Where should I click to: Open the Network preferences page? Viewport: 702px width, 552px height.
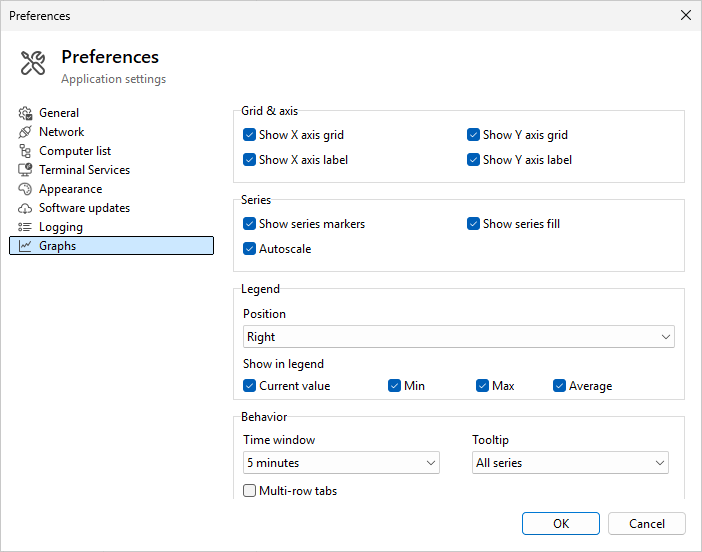point(61,132)
